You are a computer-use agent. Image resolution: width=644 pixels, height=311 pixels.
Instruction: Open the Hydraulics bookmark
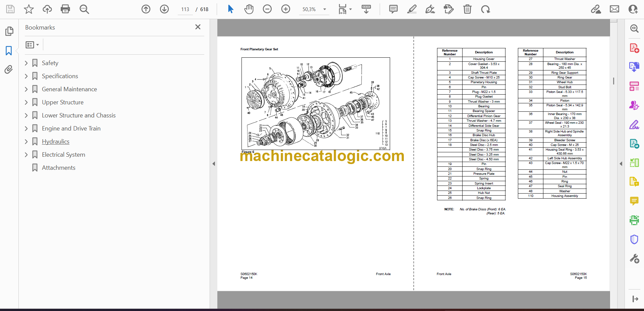[56, 142]
